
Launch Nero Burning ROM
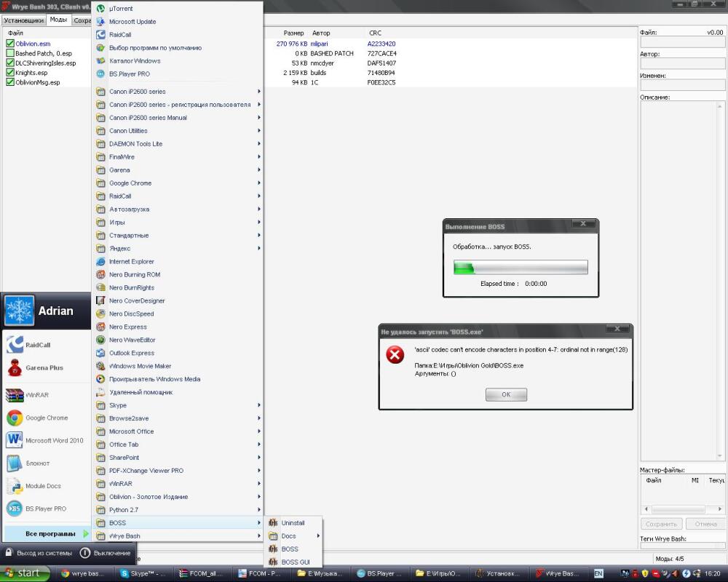tap(134, 274)
